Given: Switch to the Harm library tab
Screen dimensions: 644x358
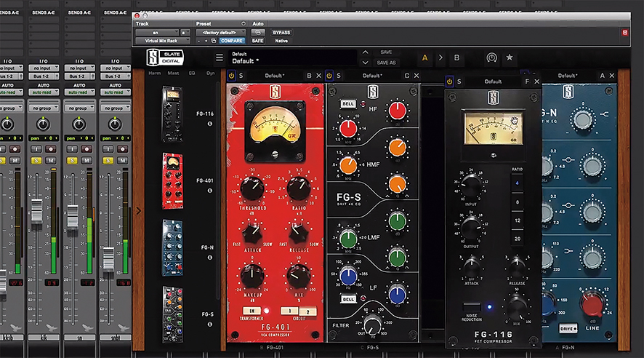Looking at the screenshot, I should 155,73.
